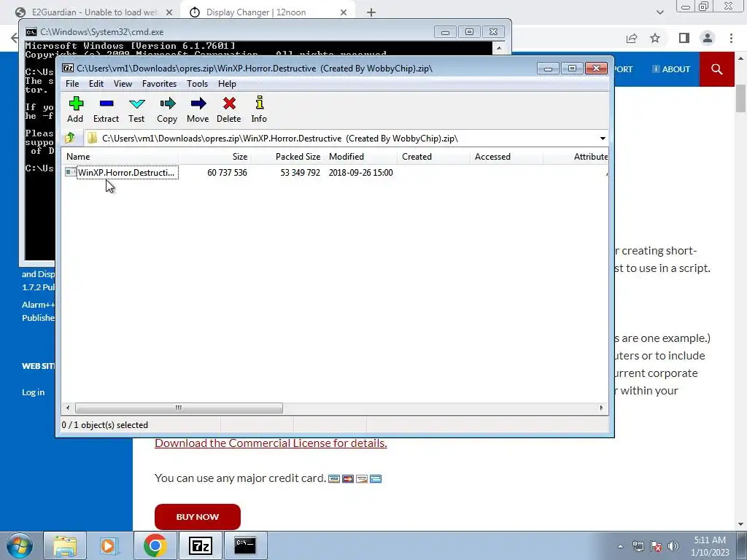This screenshot has height=560, width=747.
Task: Open Windows Explorer from the taskbar
Action: pyautogui.click(x=65, y=545)
